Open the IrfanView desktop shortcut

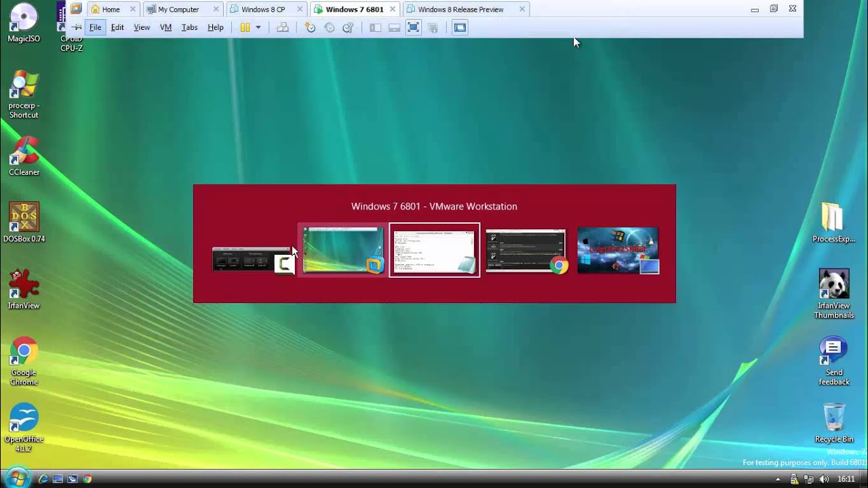click(24, 289)
